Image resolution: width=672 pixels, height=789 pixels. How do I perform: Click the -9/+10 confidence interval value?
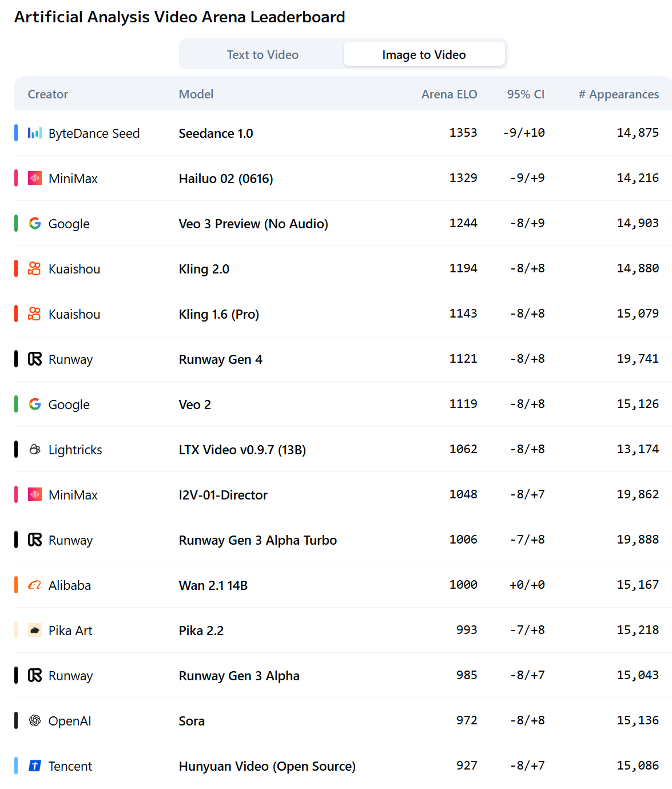click(x=524, y=133)
